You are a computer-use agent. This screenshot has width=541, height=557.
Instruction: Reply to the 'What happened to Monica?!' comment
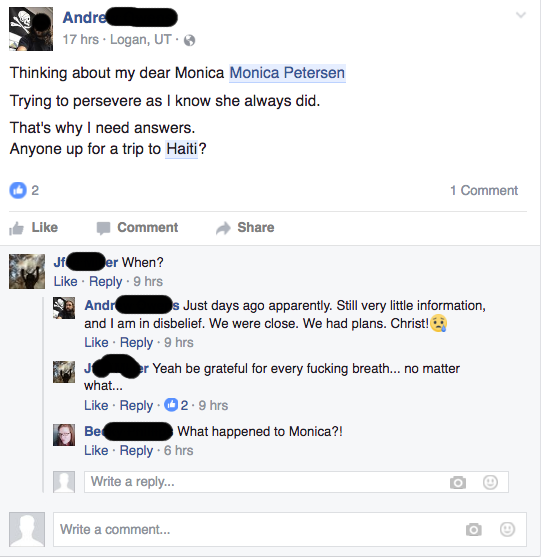(136, 450)
